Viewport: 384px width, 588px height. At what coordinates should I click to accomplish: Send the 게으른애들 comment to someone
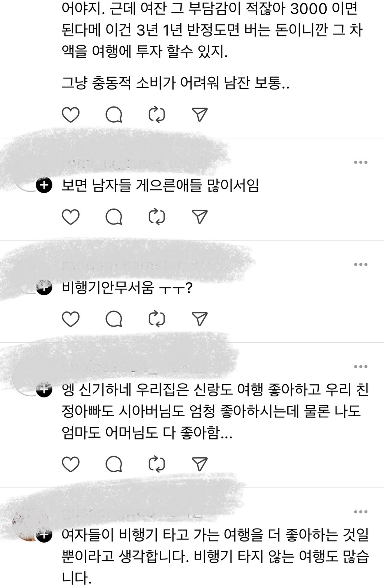tap(199, 217)
